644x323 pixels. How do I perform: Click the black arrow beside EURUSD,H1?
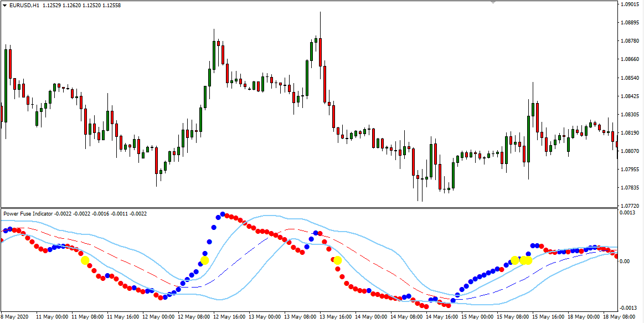pos(4,6)
